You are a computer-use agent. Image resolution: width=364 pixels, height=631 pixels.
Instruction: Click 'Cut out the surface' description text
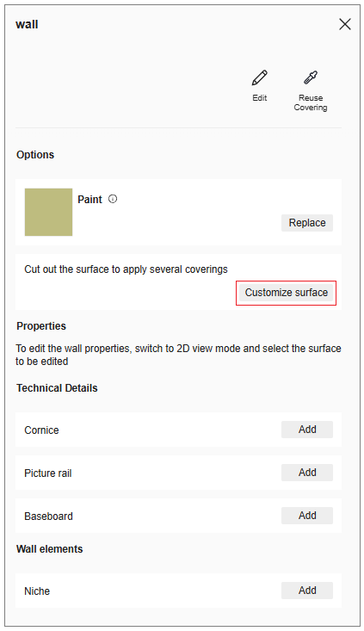(x=126, y=269)
